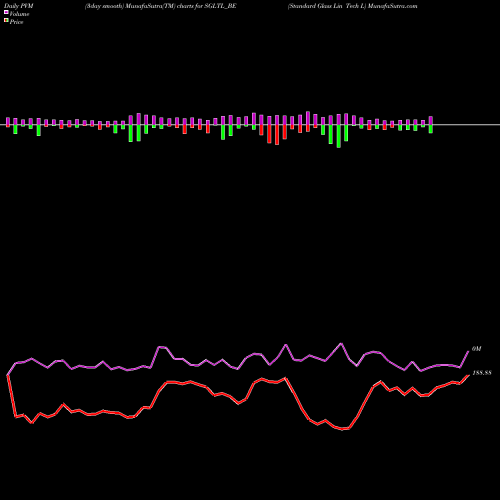Select the 'Price' legend label
This screenshot has height=500, width=500.
pos(16,22)
